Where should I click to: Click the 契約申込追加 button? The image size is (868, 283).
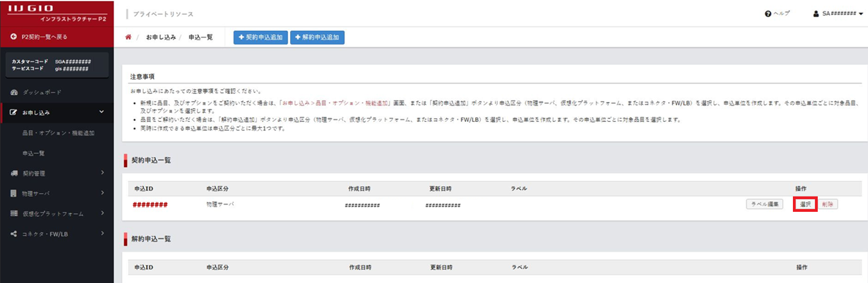[x=260, y=38]
